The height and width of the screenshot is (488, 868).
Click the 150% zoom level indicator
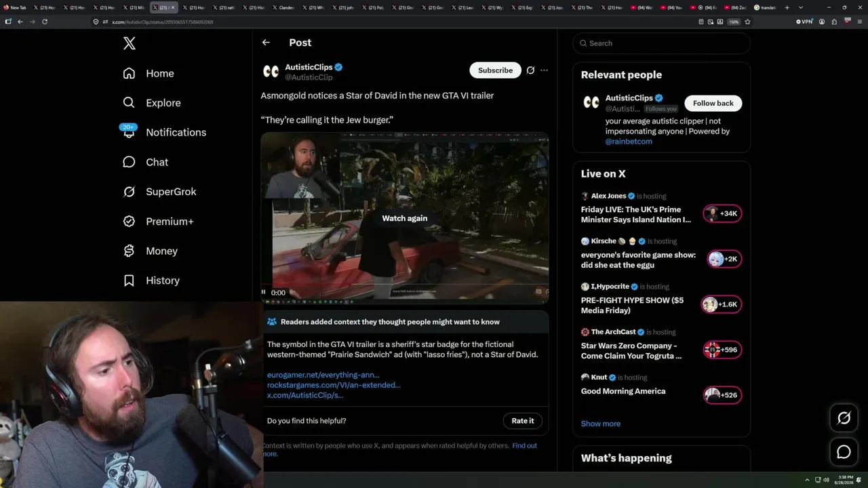tap(734, 22)
